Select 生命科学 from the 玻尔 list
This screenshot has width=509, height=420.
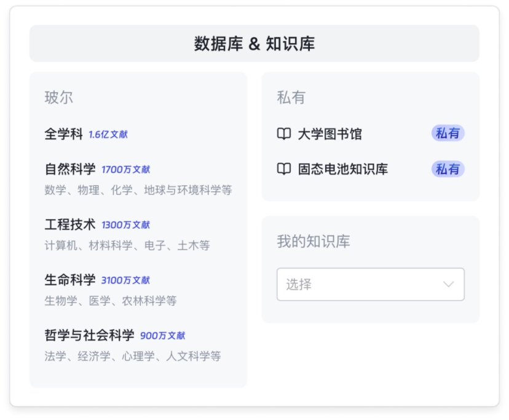click(x=70, y=280)
